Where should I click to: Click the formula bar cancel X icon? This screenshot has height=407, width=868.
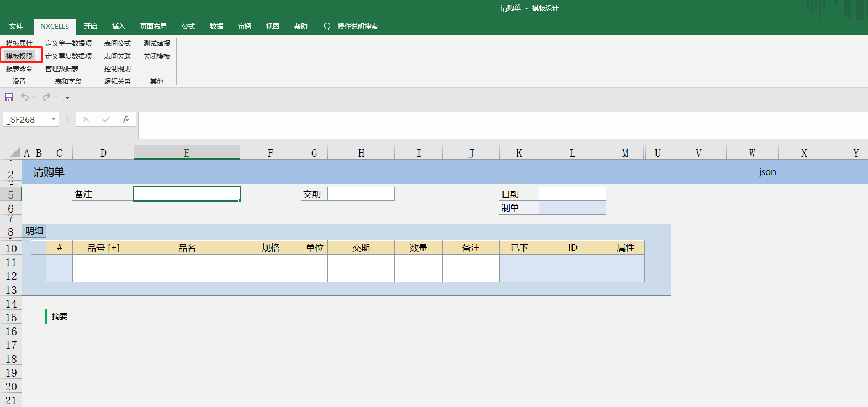pos(86,119)
